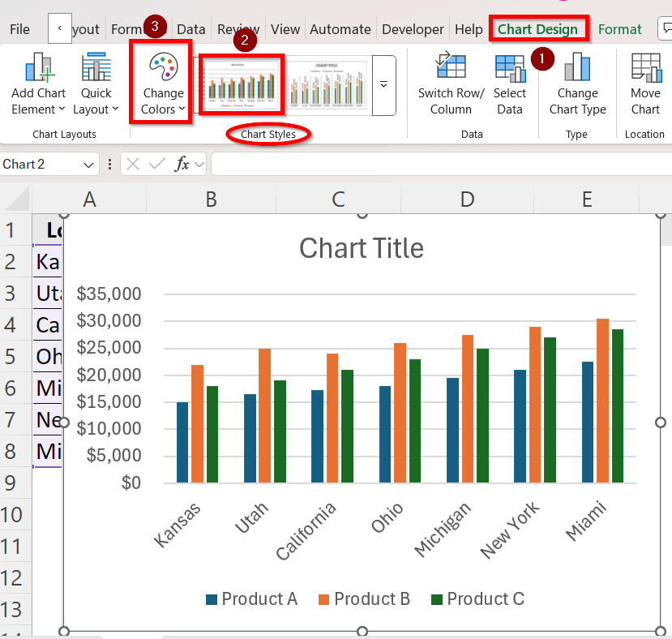
Task: Click the Change Chart Type icon
Action: point(577,68)
